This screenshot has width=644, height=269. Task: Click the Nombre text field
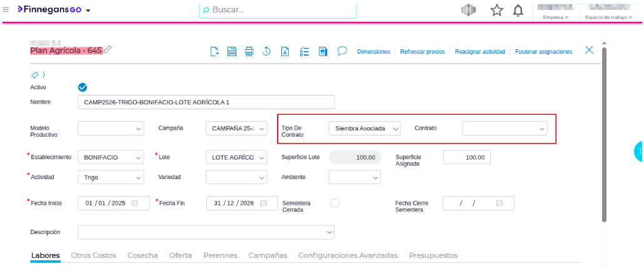click(x=206, y=102)
